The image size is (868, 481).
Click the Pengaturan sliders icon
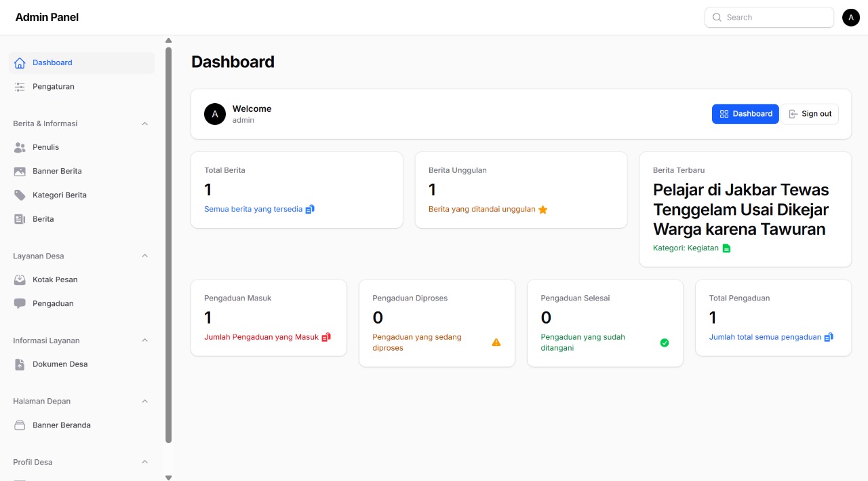tap(20, 87)
